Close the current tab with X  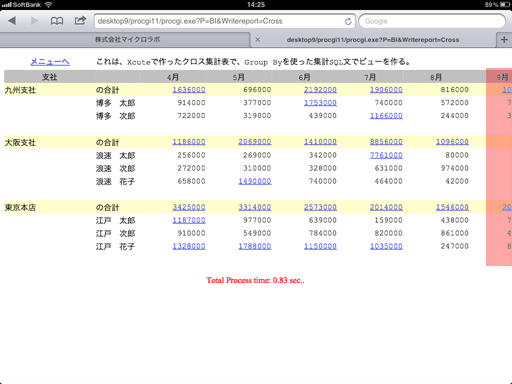click(258, 40)
